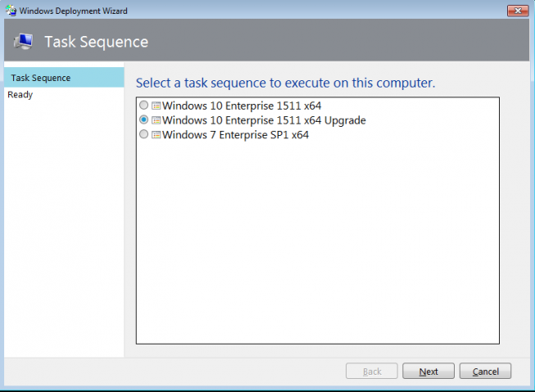
Task: Click the Windows 10 Enterprise 1511 x64 label text
Action: pyautogui.click(x=242, y=106)
